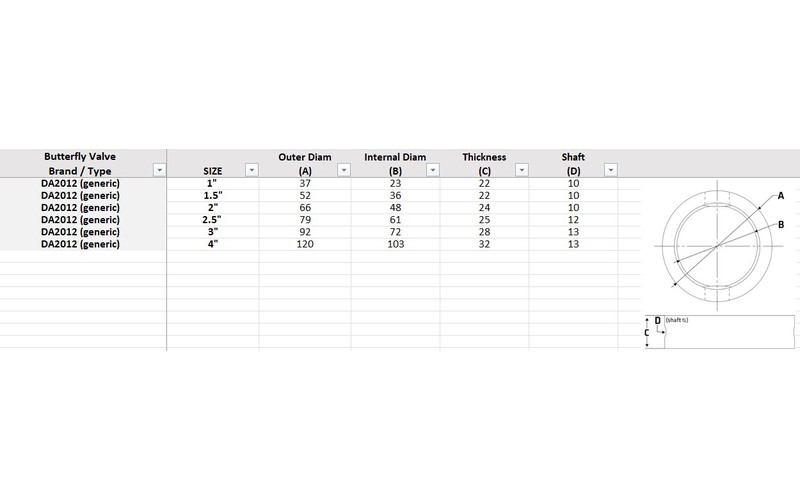Click the valve ring diagram image

coord(718,246)
